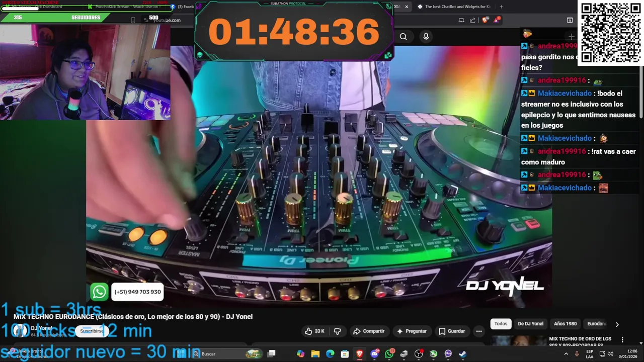This screenshot has height=362, width=644.
Task: Open ESP LAA language input switcher
Action: pos(590,354)
